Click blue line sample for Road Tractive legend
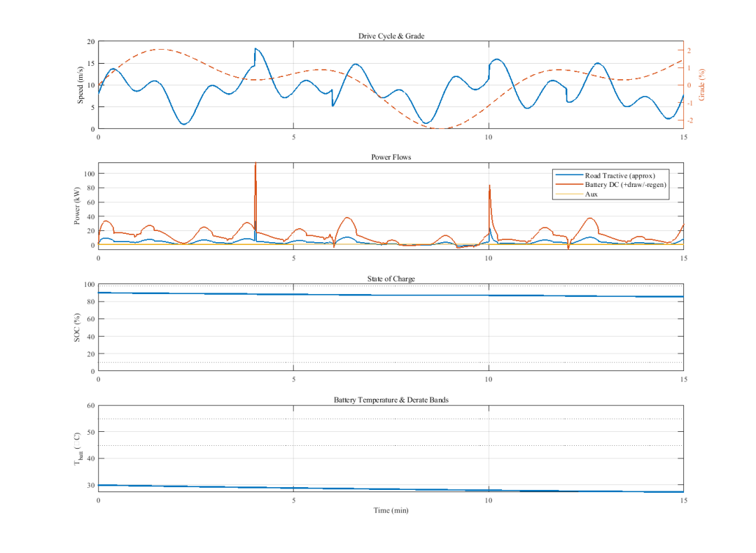The width and height of the screenshot is (756, 553). 569,175
